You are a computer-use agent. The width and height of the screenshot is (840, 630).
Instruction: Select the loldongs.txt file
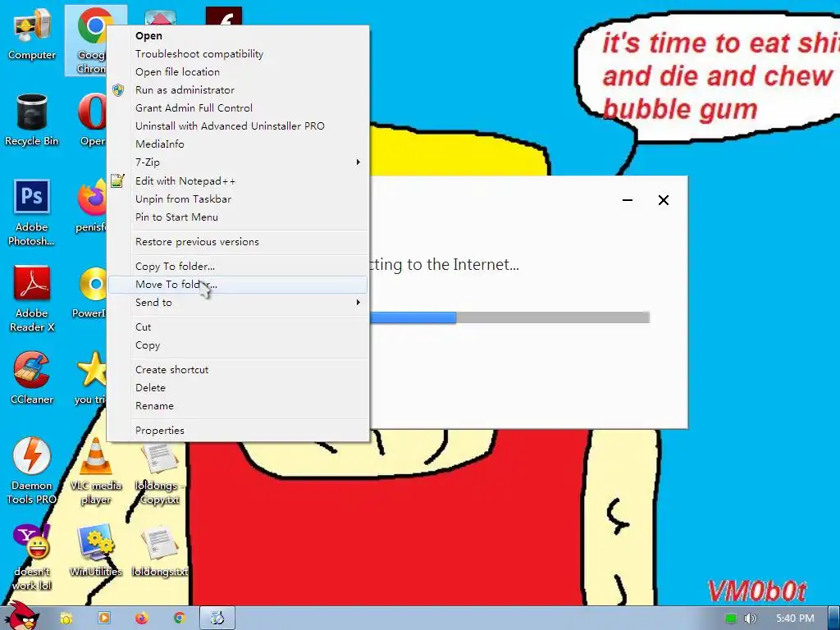tap(159, 550)
